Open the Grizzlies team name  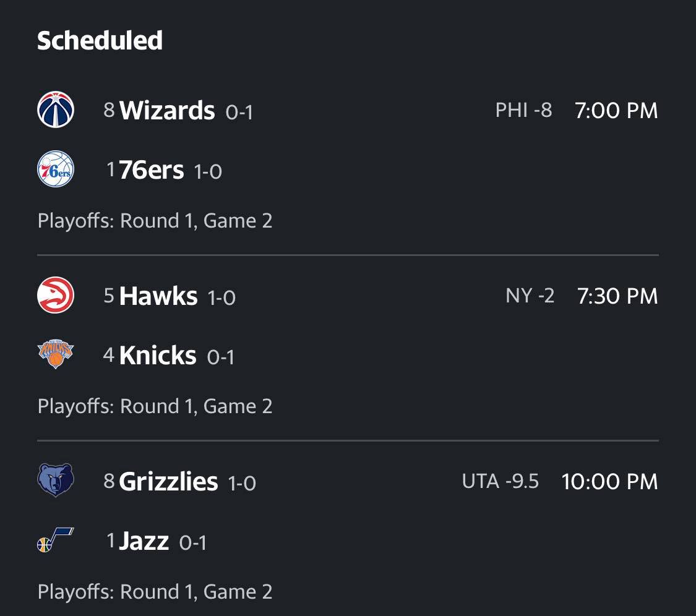click(x=169, y=482)
